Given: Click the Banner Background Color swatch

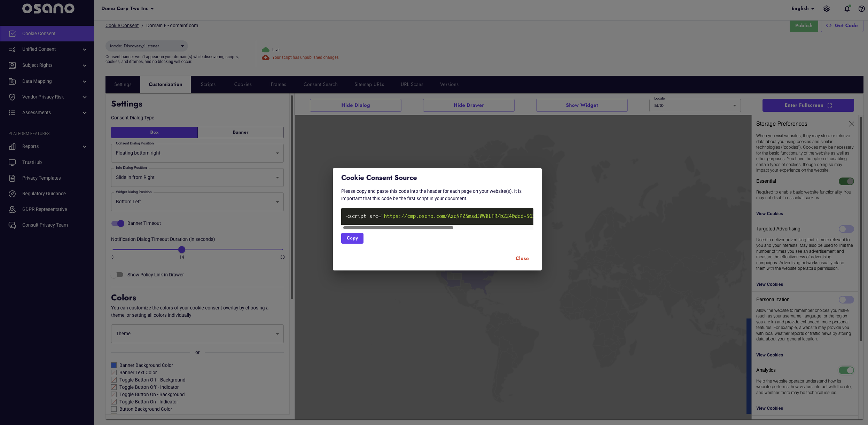Looking at the screenshot, I should click(x=114, y=365).
